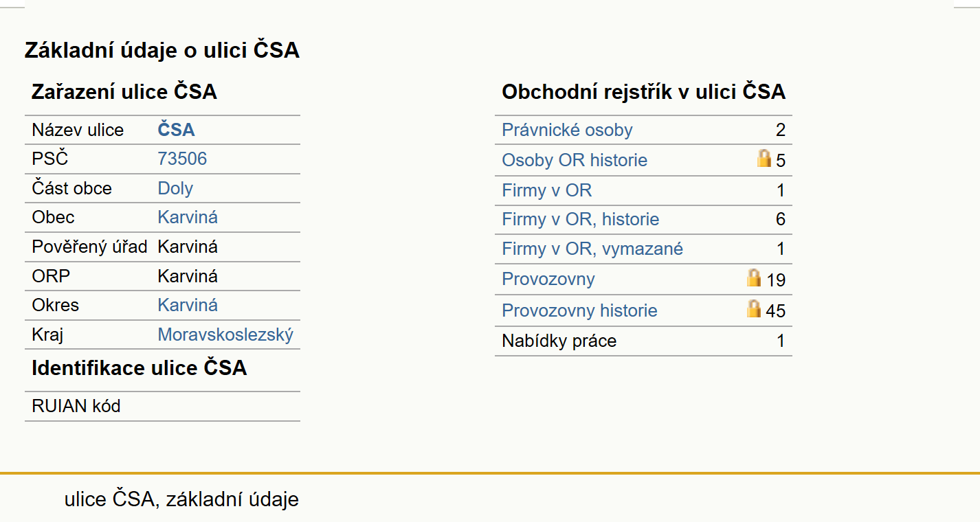Screen dimensions: 980x522
Task: Click the Nabídky práce row label
Action: coord(559,341)
